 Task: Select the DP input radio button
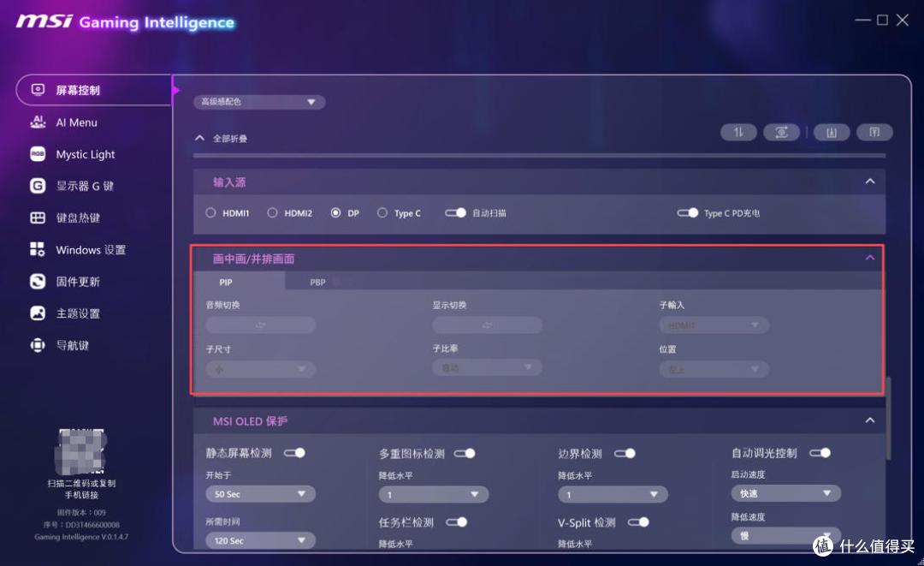[335, 213]
